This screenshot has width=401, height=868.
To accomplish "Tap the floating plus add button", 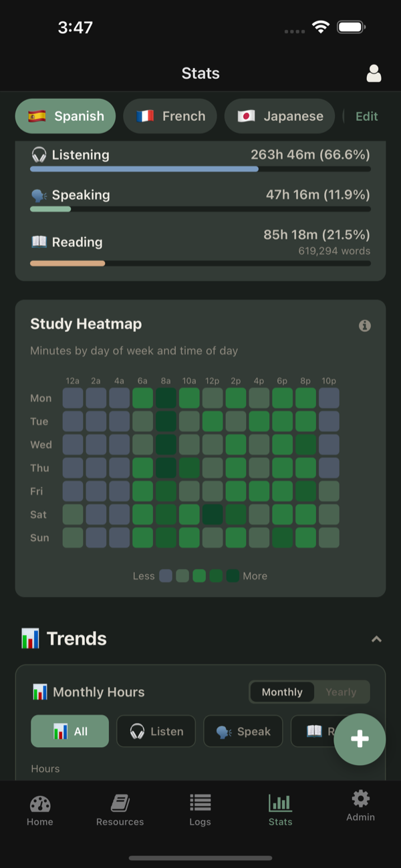I will pyautogui.click(x=360, y=738).
